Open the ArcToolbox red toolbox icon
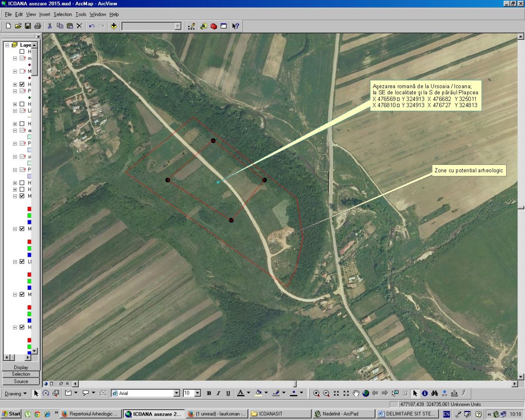This screenshot has height=420, width=525. pos(213,26)
